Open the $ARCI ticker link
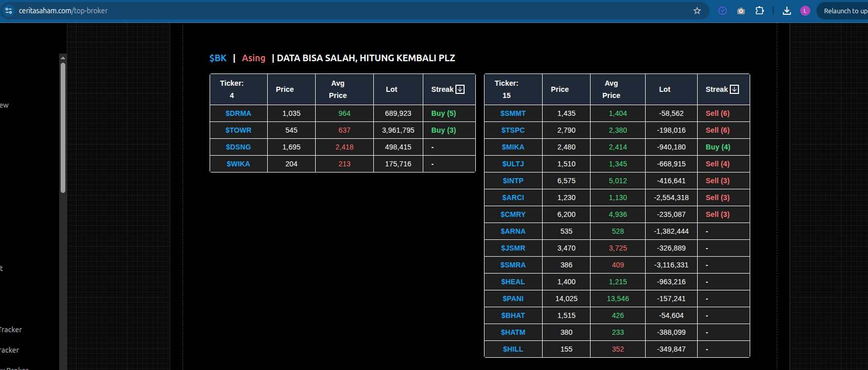This screenshot has width=868, height=370. (513, 198)
